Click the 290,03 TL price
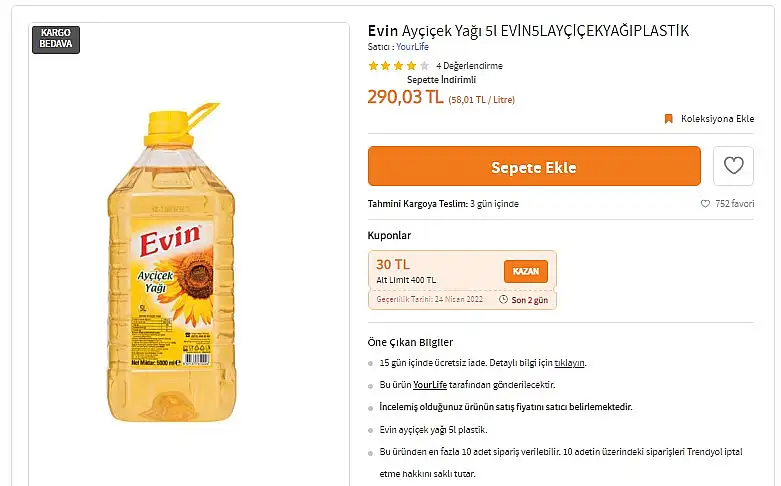Image resolution: width=781 pixels, height=486 pixels. tap(405, 97)
